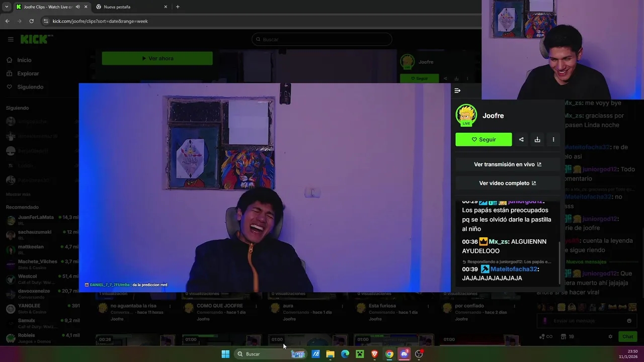Click the kick.com address bar URL
Image resolution: width=644 pixels, height=362 pixels.
tap(100, 21)
